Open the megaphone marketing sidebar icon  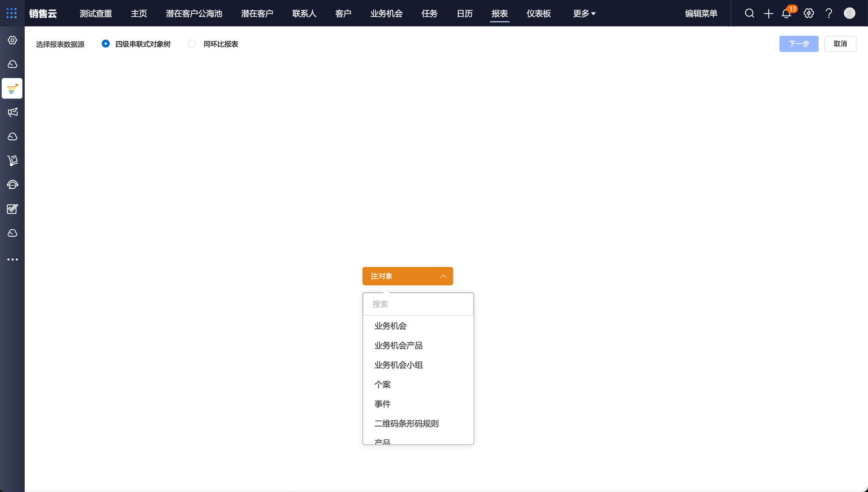[x=12, y=112]
